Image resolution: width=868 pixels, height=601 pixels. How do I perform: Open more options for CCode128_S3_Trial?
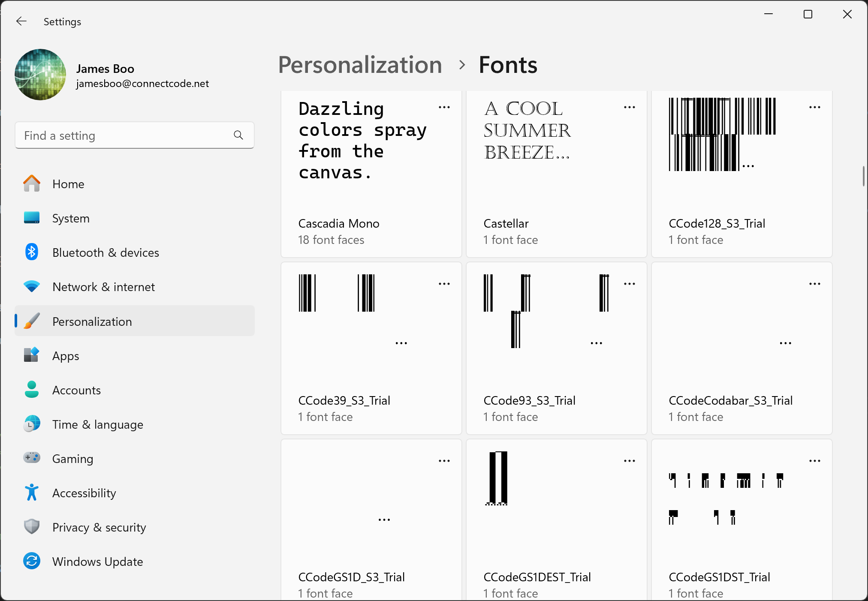click(x=815, y=107)
